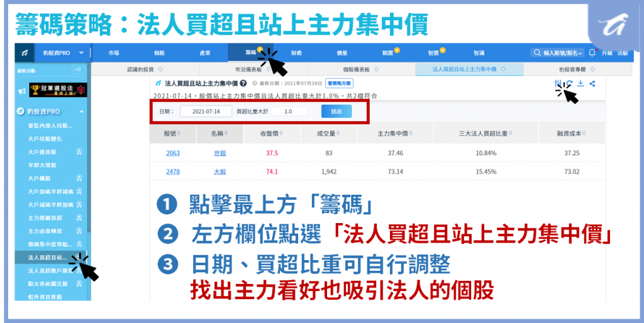Switch to the 市況儀表板 tab
Image resolution: width=644 pixels, height=323 pixels.
(x=248, y=69)
